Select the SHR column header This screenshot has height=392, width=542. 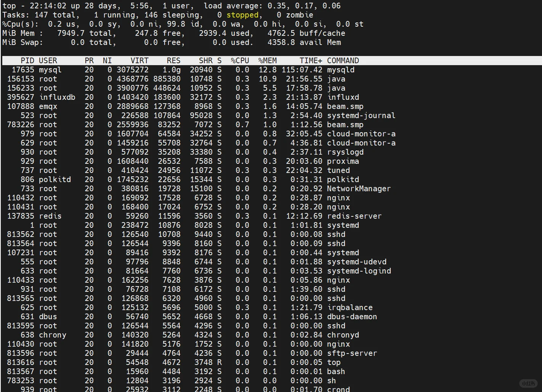(x=206, y=61)
